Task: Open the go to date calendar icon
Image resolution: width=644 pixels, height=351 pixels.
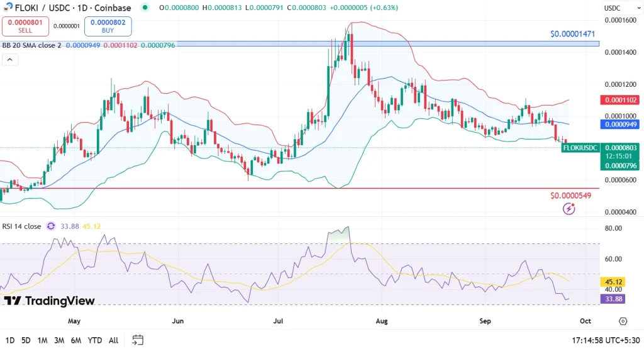Action: [x=138, y=340]
